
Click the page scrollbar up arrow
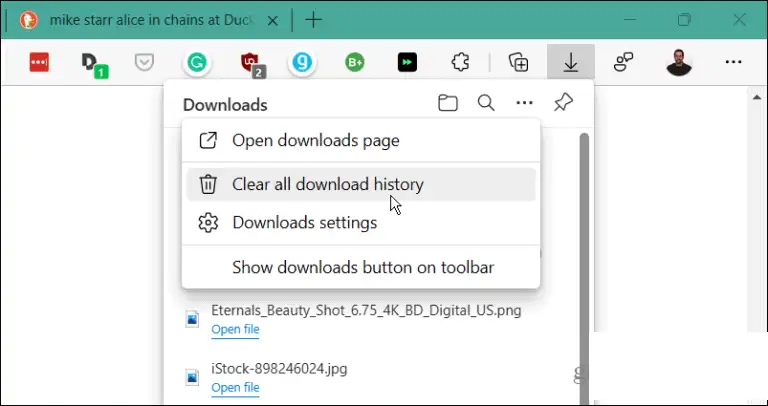point(756,96)
